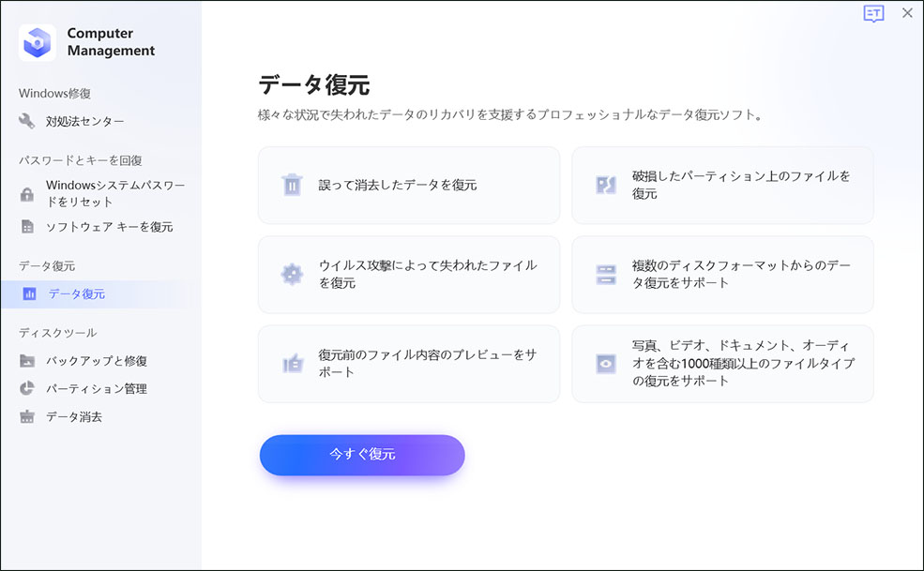Click the media icon on 1000種類以上のファイルタイプ card
This screenshot has width=924, height=571.
[606, 364]
